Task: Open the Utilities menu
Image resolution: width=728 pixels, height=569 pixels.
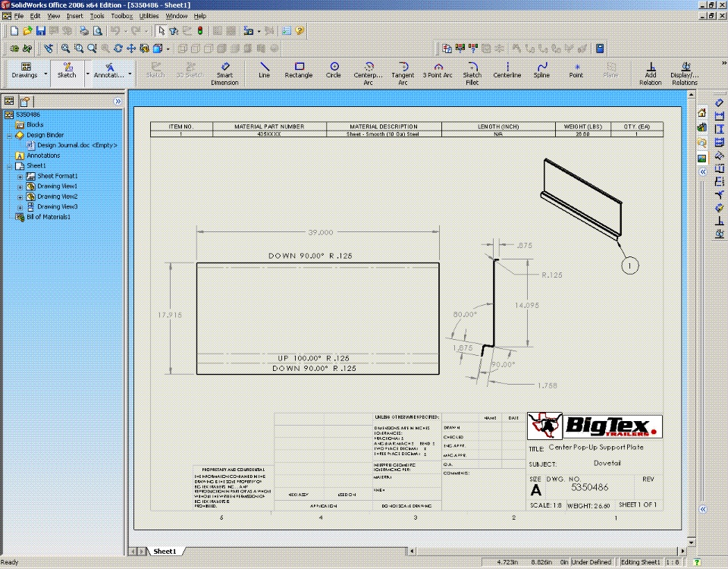Action: pos(149,16)
